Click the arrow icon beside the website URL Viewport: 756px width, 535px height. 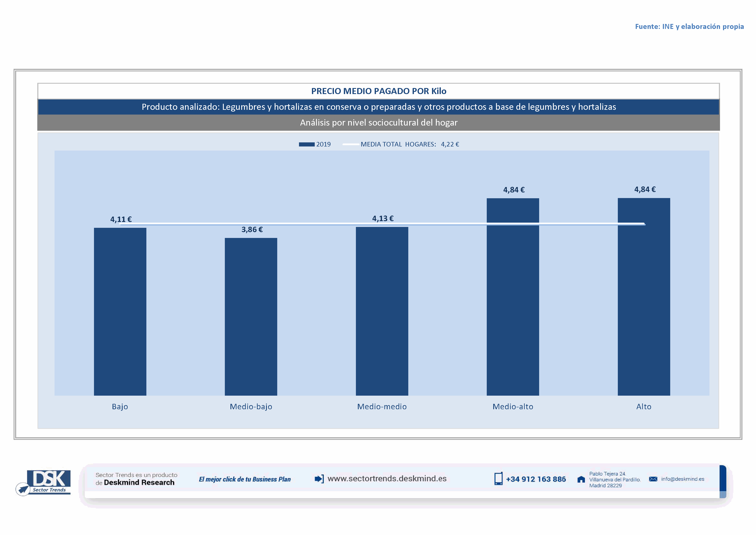coord(319,479)
